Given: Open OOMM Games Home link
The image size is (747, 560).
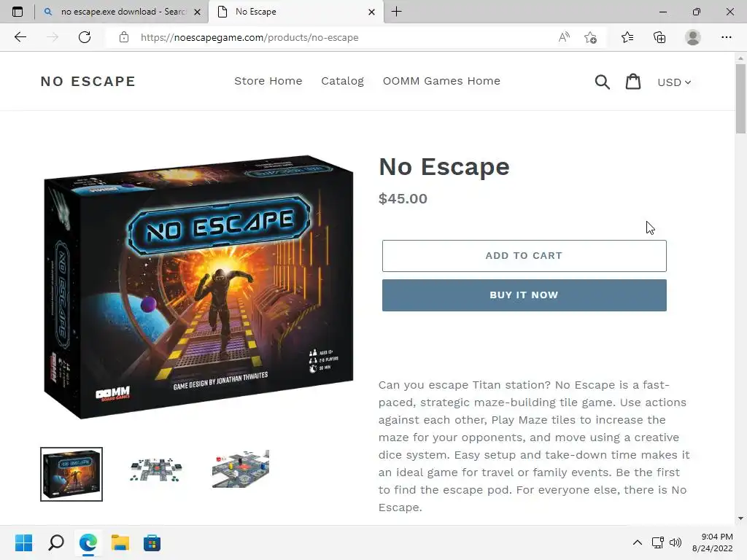Looking at the screenshot, I should (441, 81).
